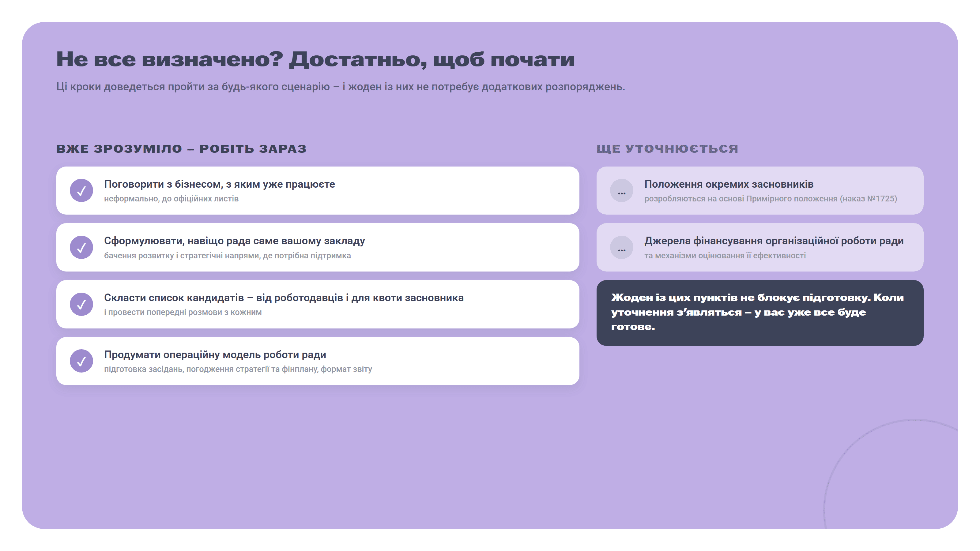Click the column heading 'ВЖЕ ЗРОЗУМІЛО – РОБІТЬ ЗАРАЗ'
980x551 pixels.
(182, 149)
